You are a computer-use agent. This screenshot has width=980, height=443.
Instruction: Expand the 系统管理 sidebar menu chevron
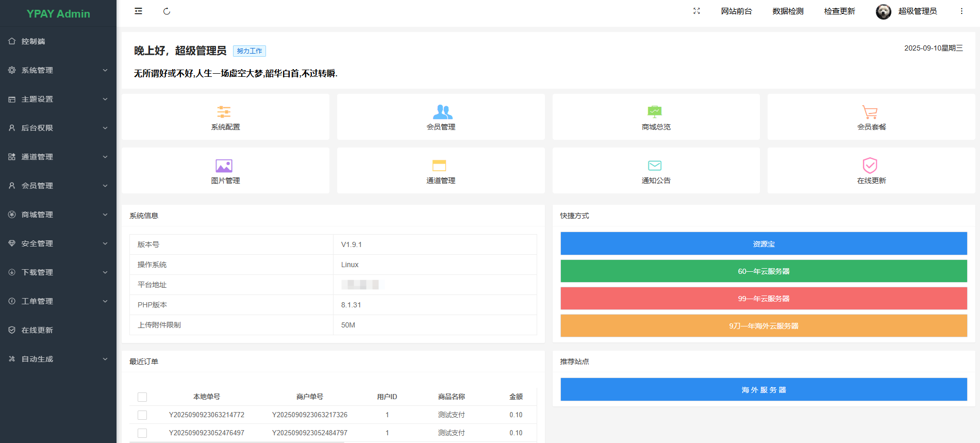point(105,70)
